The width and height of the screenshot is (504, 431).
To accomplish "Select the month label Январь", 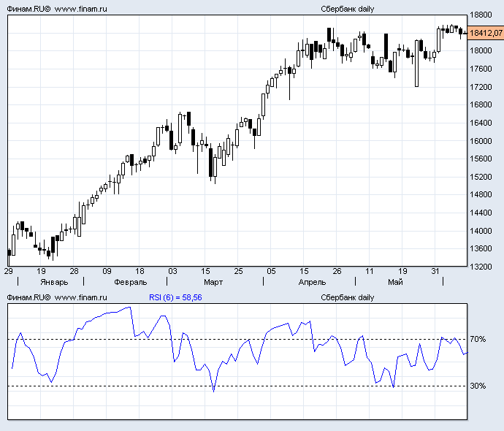I will point(54,282).
